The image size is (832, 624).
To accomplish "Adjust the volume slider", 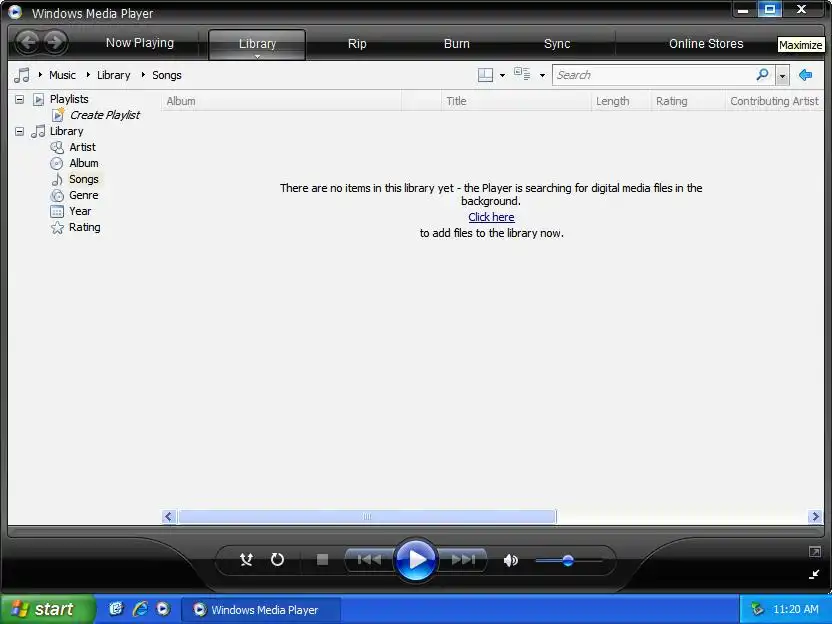I will pyautogui.click(x=568, y=560).
